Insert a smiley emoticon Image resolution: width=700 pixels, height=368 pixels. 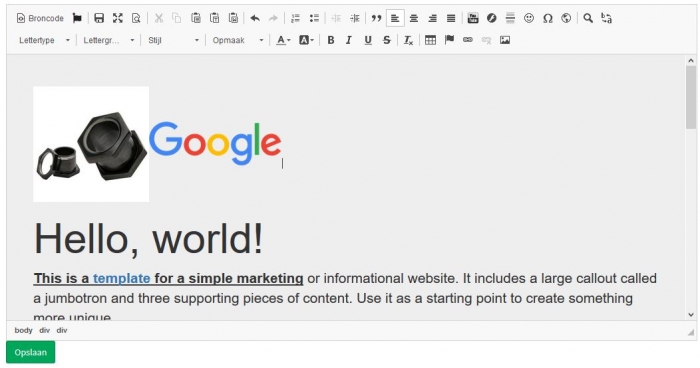[x=529, y=18]
